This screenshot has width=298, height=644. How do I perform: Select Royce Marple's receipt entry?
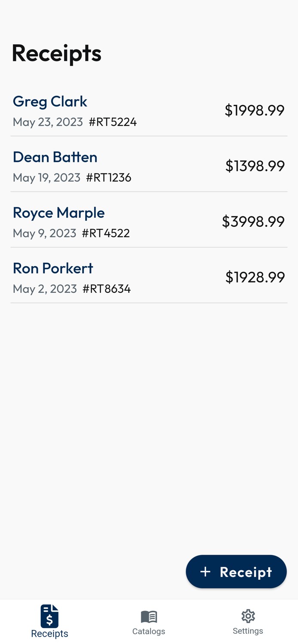(149, 221)
